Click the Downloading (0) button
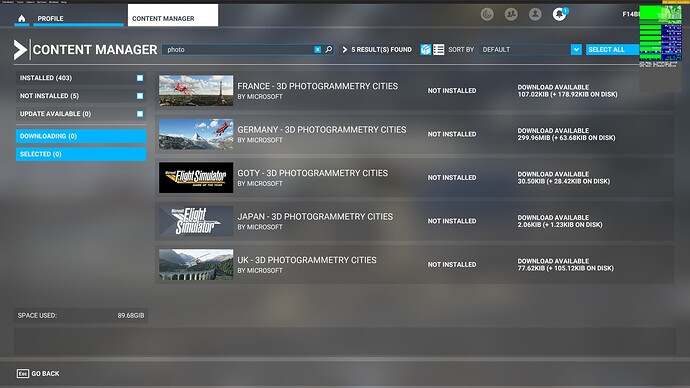The height and width of the screenshot is (388, 690). (81, 136)
